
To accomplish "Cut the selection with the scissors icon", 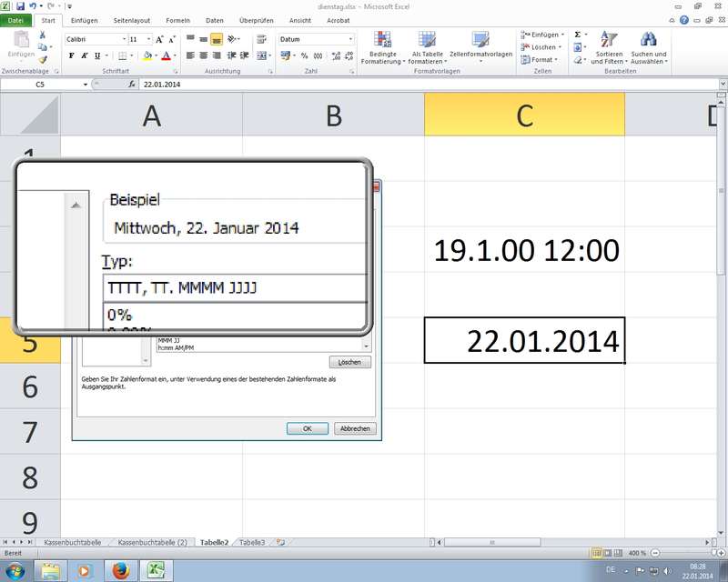I will pos(42,35).
